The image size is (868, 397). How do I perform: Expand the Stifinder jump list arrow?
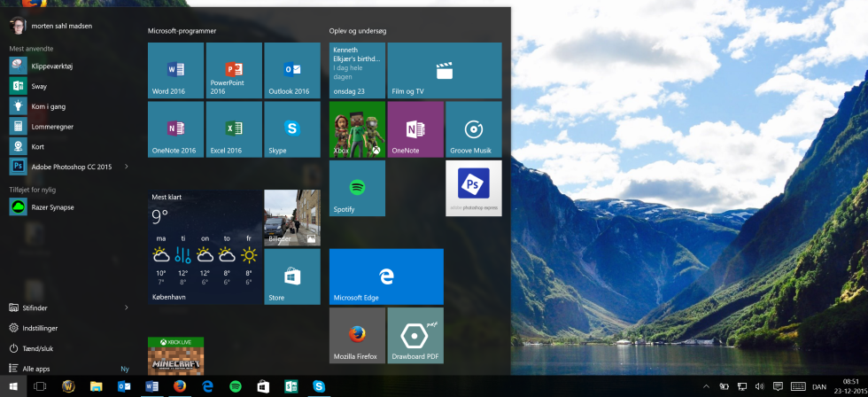126,307
